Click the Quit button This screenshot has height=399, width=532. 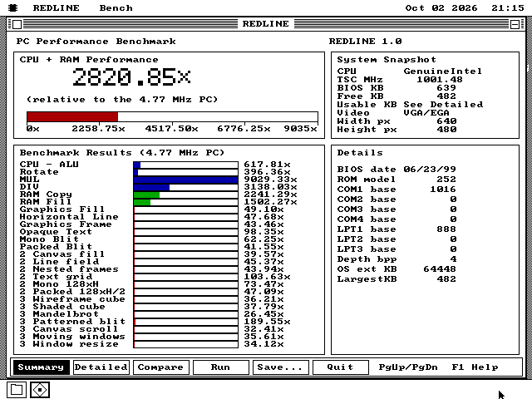coord(340,367)
